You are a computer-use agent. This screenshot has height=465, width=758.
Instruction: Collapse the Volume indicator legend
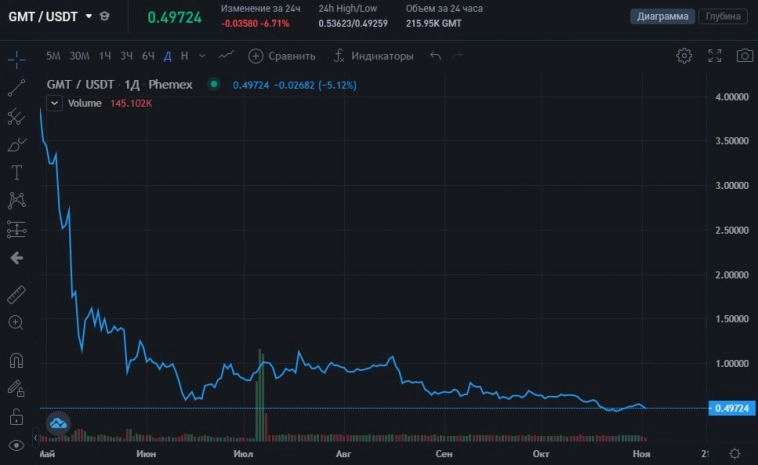click(55, 103)
